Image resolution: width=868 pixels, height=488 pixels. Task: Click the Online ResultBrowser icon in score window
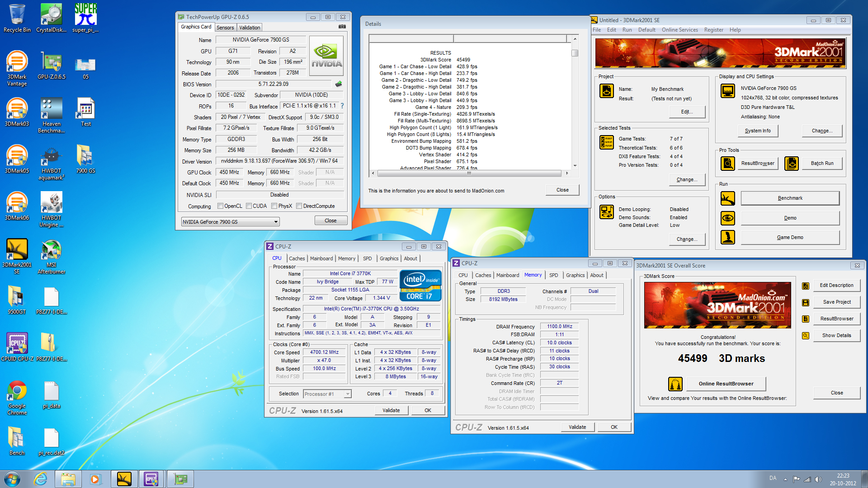pyautogui.click(x=675, y=384)
